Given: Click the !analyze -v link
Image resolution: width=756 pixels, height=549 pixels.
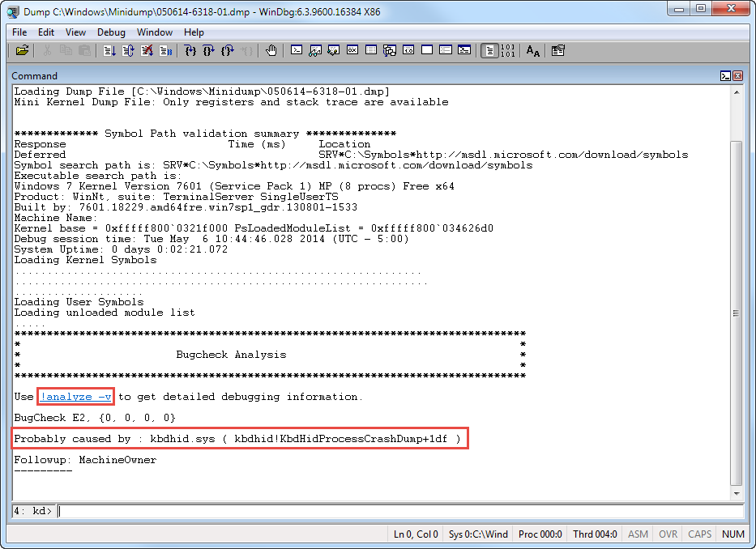Looking at the screenshot, I should 75,397.
